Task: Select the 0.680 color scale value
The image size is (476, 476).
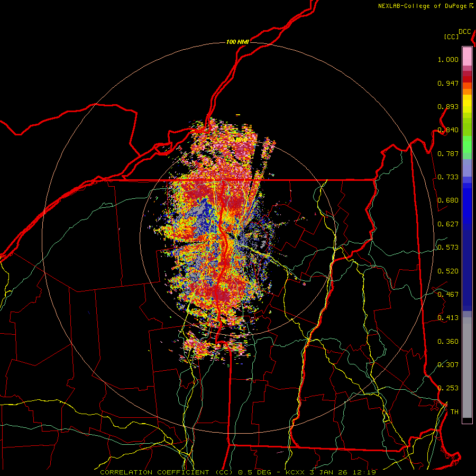Action: point(448,200)
